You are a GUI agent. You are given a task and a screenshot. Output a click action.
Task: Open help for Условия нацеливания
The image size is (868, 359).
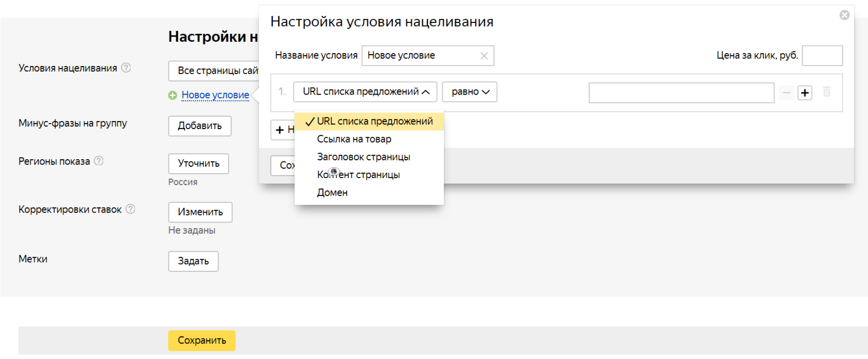click(126, 68)
